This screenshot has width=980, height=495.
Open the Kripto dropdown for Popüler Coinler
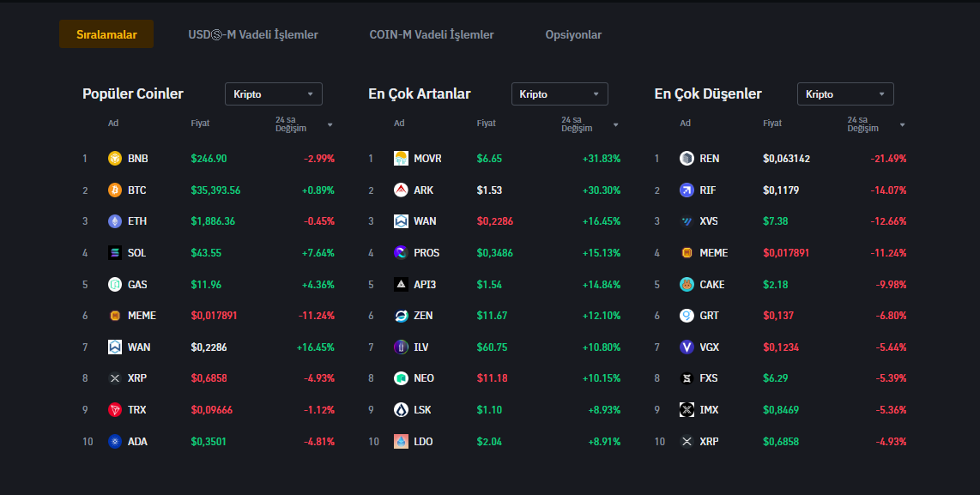point(274,94)
